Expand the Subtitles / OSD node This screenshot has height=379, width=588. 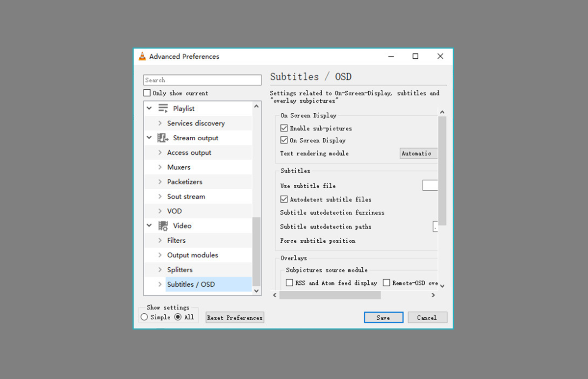160,284
